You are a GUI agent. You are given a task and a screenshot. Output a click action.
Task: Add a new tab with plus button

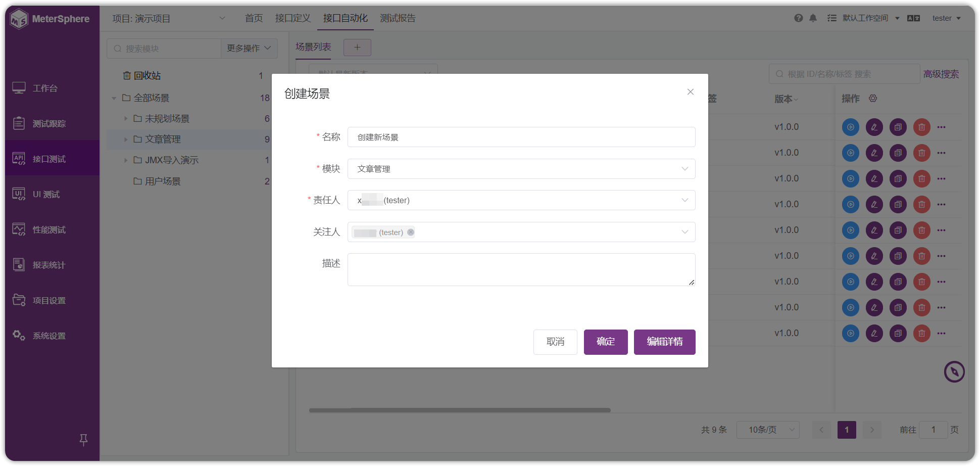(357, 48)
